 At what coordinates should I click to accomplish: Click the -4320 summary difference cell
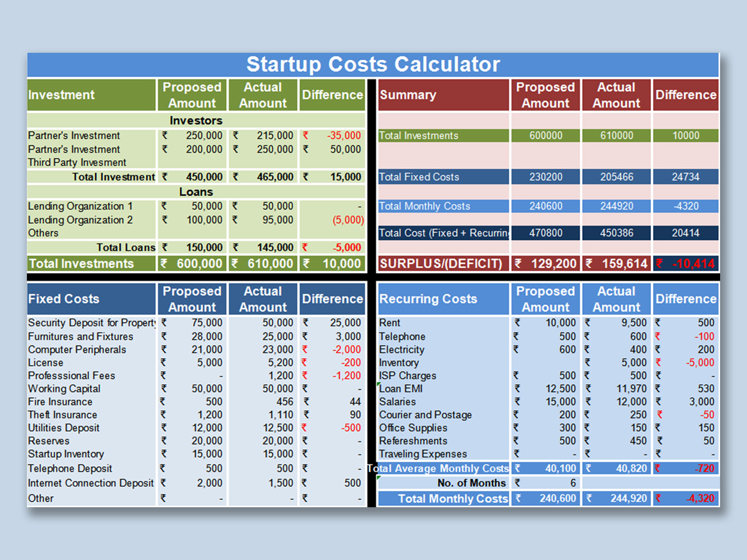click(x=686, y=206)
